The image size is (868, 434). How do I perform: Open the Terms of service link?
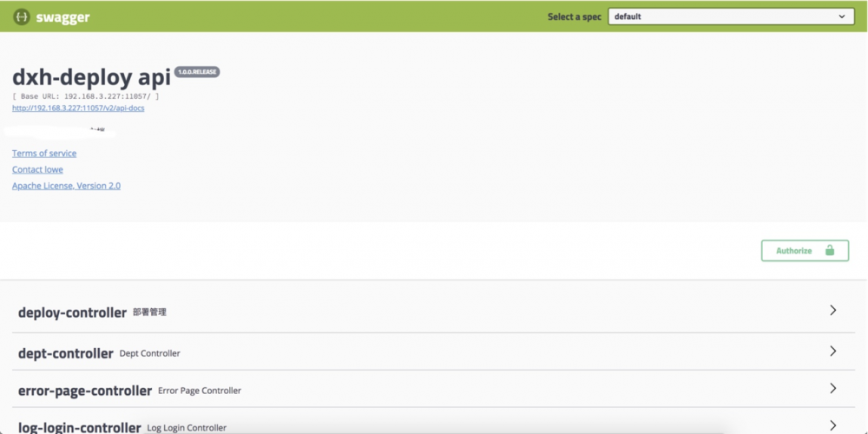(44, 154)
